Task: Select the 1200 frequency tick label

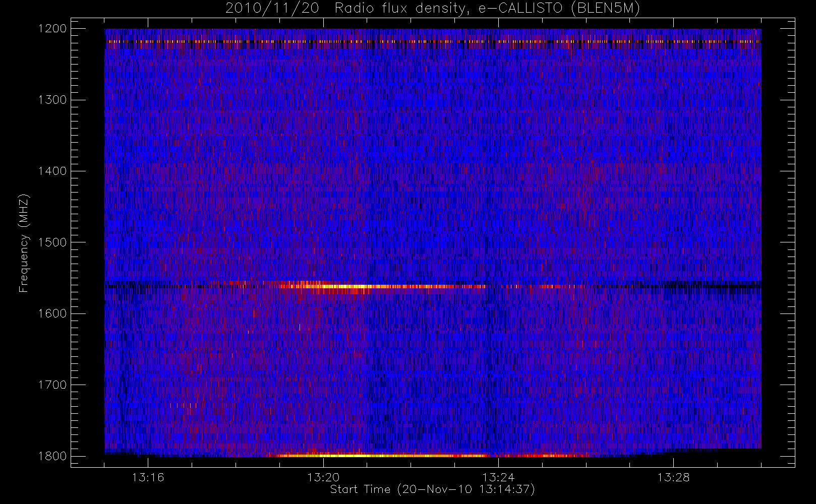Action: tap(52, 29)
